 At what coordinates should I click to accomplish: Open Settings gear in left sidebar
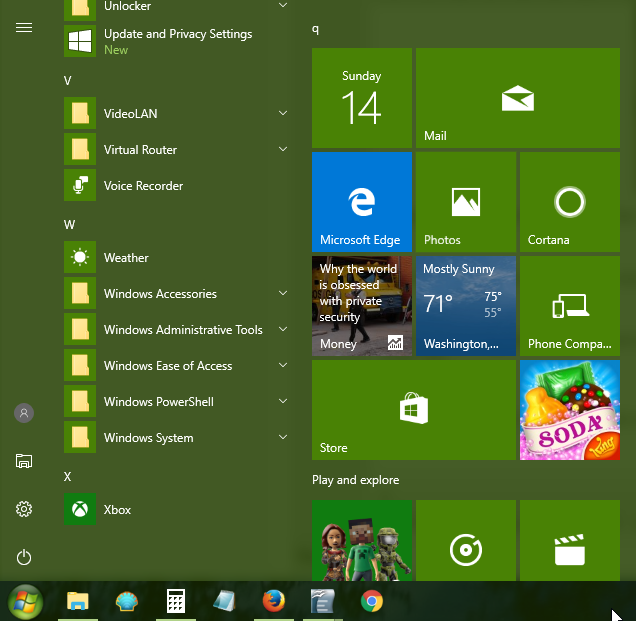(24, 509)
